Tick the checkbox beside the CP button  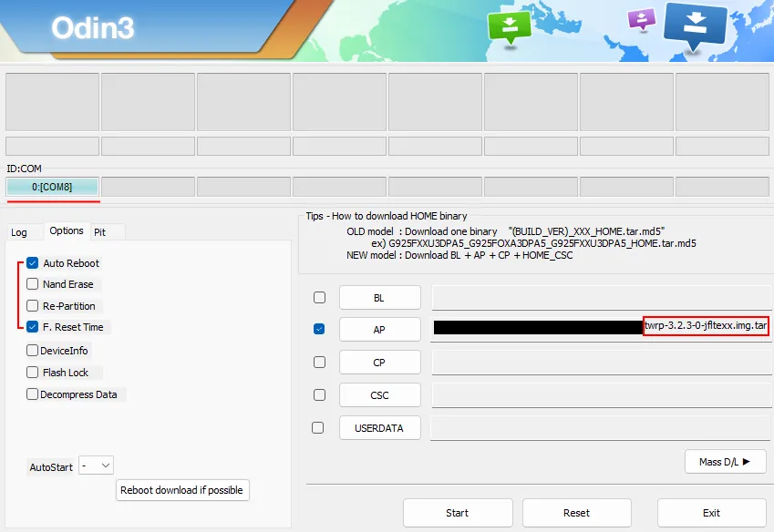point(319,362)
